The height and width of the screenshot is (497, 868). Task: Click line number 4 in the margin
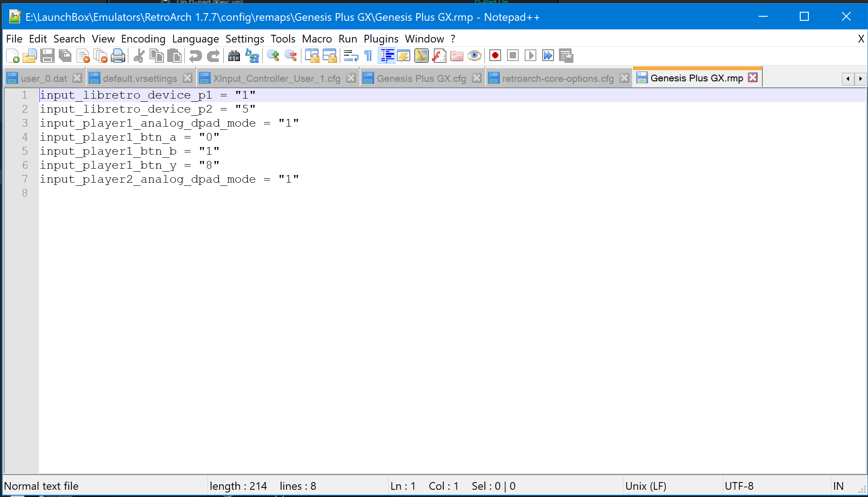(25, 137)
